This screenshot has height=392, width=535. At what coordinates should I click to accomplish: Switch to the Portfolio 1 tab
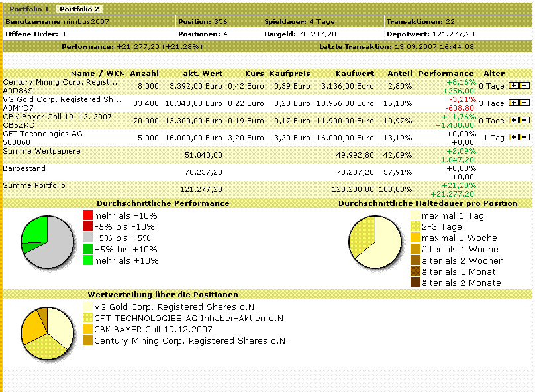tap(29, 9)
